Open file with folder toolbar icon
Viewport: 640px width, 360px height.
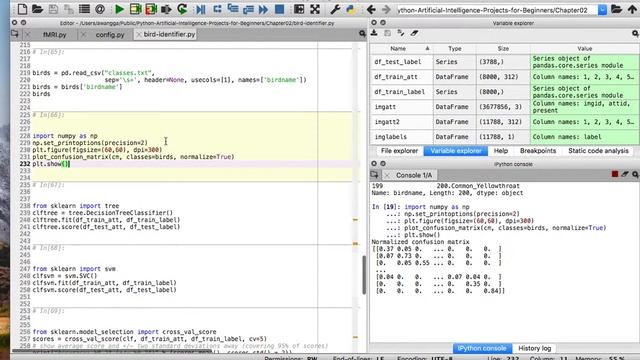click(38, 9)
